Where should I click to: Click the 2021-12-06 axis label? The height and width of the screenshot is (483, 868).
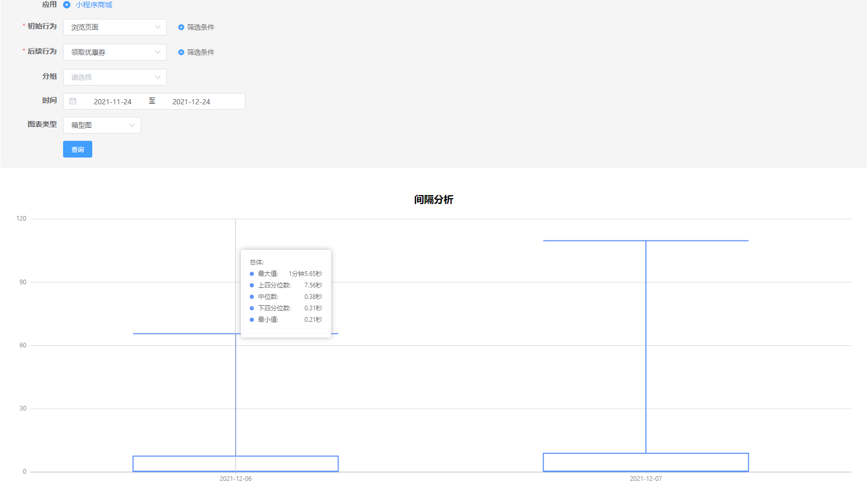[x=236, y=479]
